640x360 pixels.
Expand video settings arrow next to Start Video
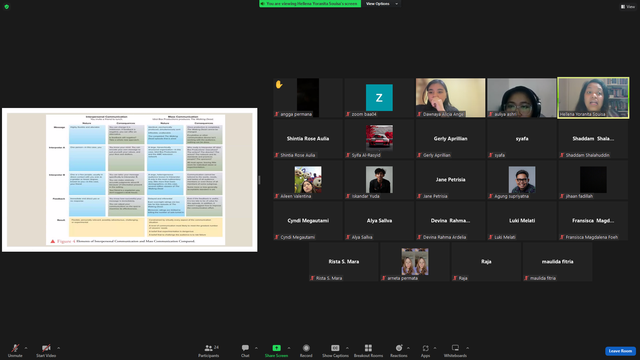pos(58,348)
